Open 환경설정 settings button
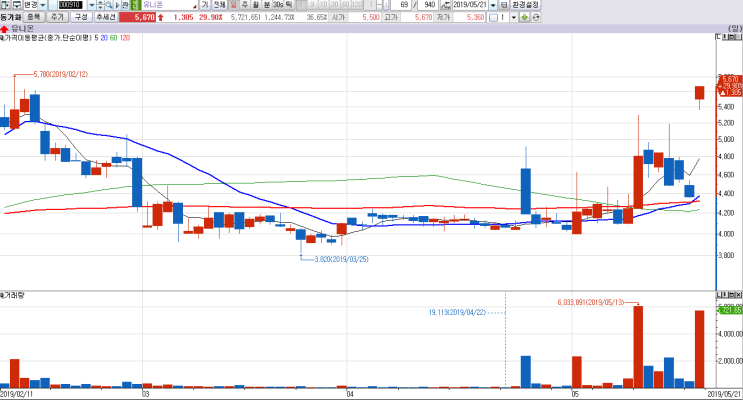 click(526, 5)
